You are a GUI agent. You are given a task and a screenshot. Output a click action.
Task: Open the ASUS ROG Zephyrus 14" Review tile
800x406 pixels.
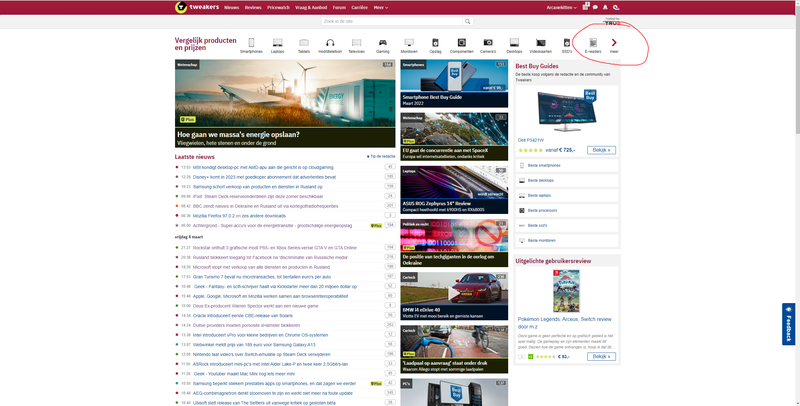[454, 190]
